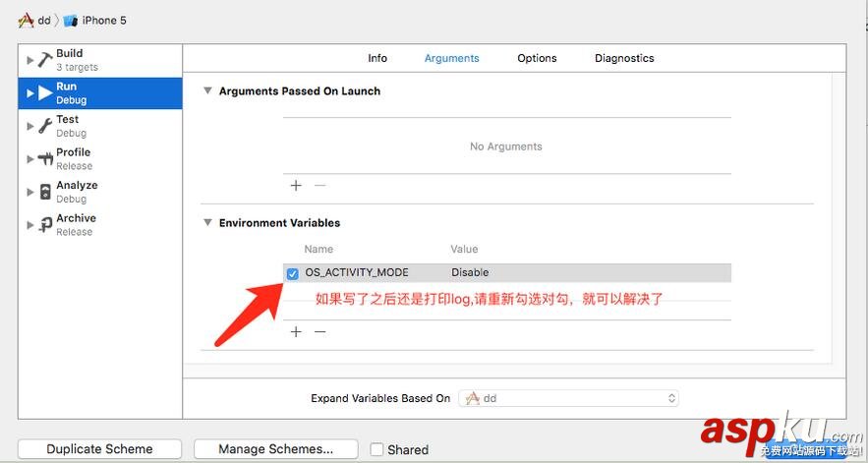Screen dimensions: 868x463
Task: Click the Archive icon in sidebar
Action: [45, 225]
